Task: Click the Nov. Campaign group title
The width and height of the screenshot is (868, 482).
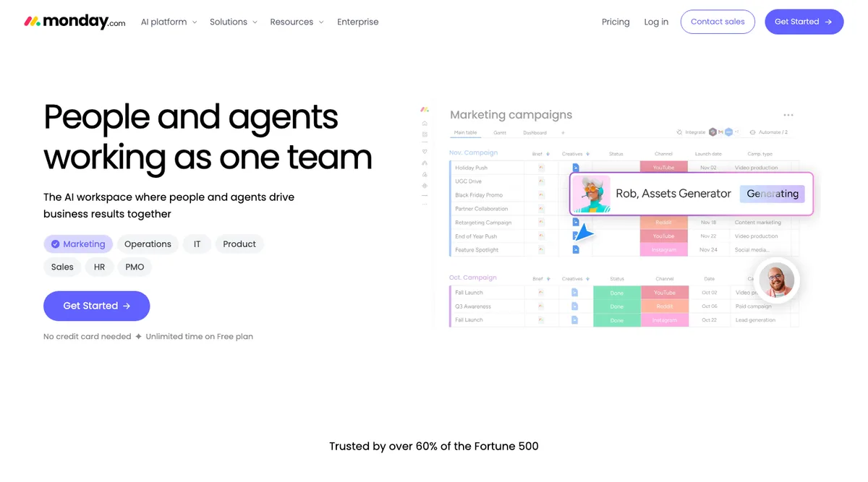Action: click(x=473, y=153)
